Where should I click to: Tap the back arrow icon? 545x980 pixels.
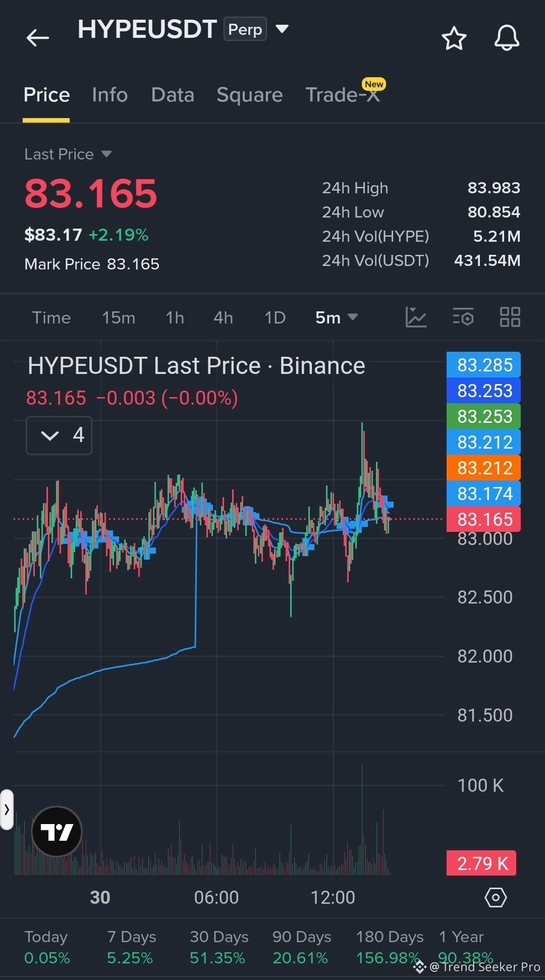[38, 37]
